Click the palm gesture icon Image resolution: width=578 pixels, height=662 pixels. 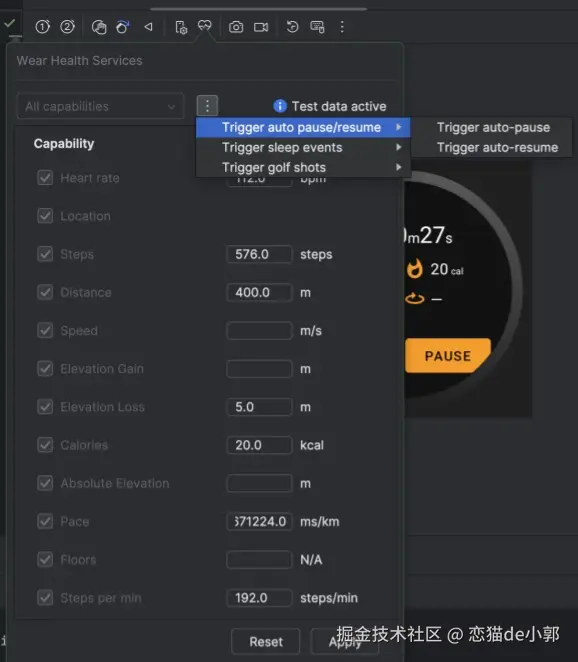99,27
